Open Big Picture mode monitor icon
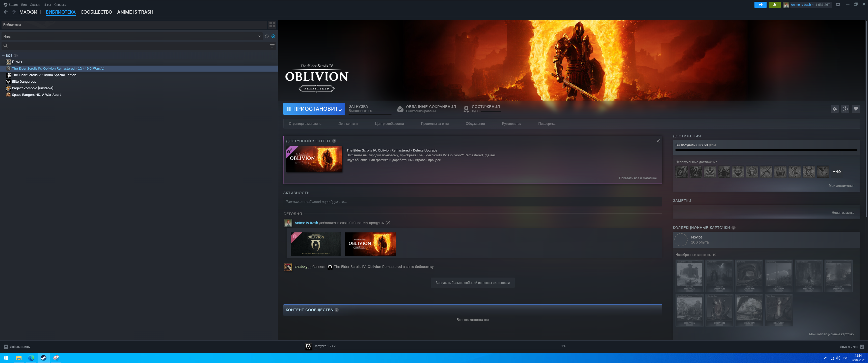The width and height of the screenshot is (868, 363). (x=838, y=5)
